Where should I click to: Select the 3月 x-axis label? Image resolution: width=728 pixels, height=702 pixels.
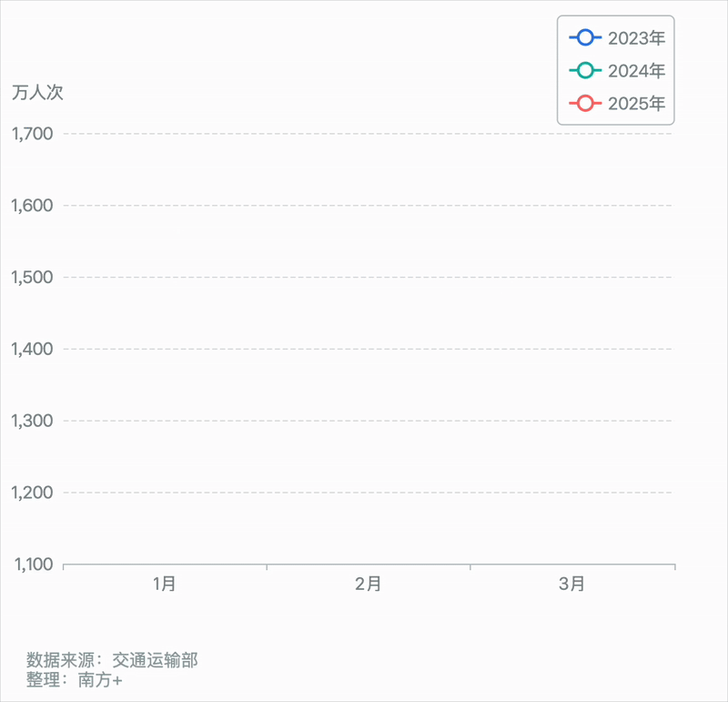pyautogui.click(x=572, y=585)
